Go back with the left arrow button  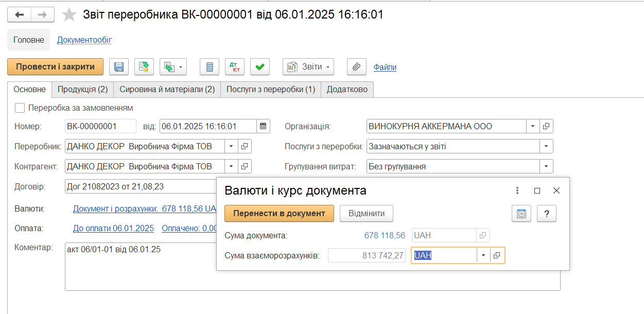click(20, 14)
